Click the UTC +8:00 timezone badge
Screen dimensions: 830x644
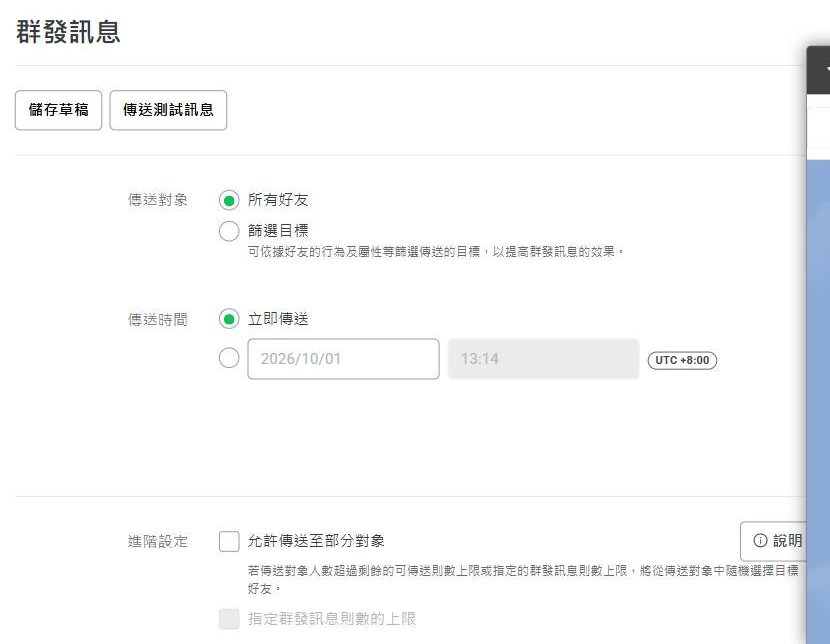click(682, 360)
